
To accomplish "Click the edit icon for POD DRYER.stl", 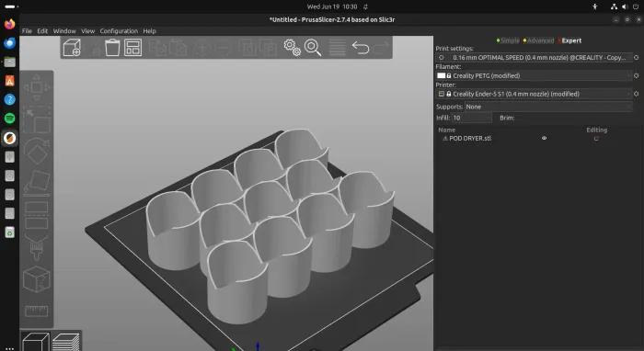I will (x=596, y=139).
